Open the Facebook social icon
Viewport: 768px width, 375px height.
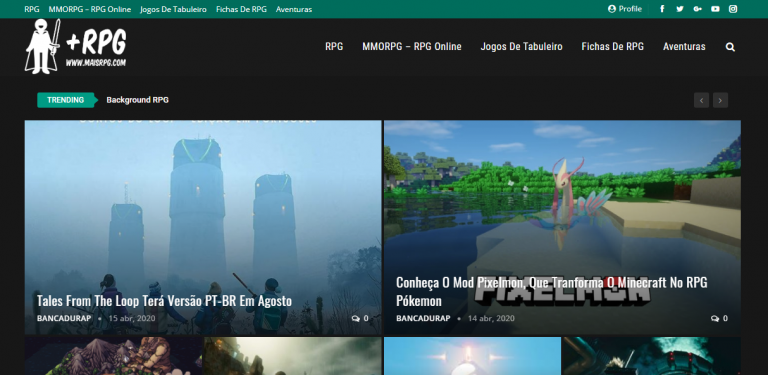662,9
